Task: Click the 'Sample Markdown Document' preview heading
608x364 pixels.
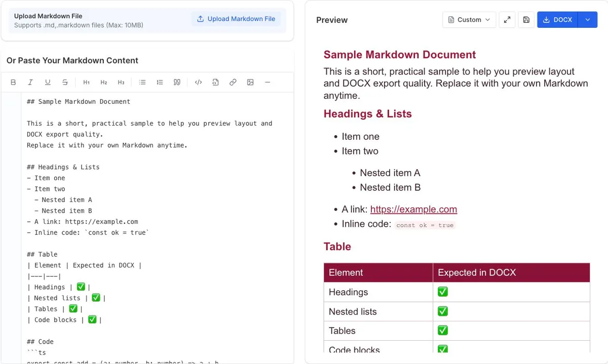Action: 400,55
